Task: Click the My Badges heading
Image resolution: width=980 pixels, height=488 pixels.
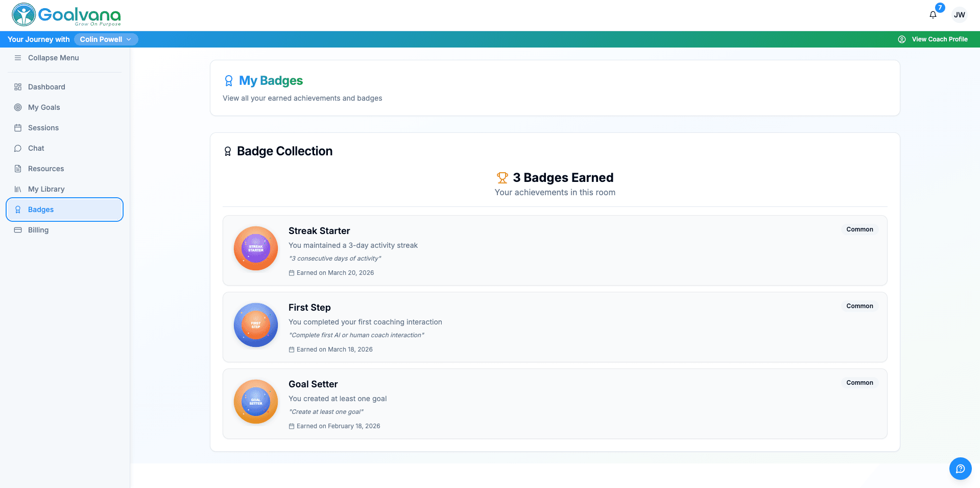Action: coord(271,80)
